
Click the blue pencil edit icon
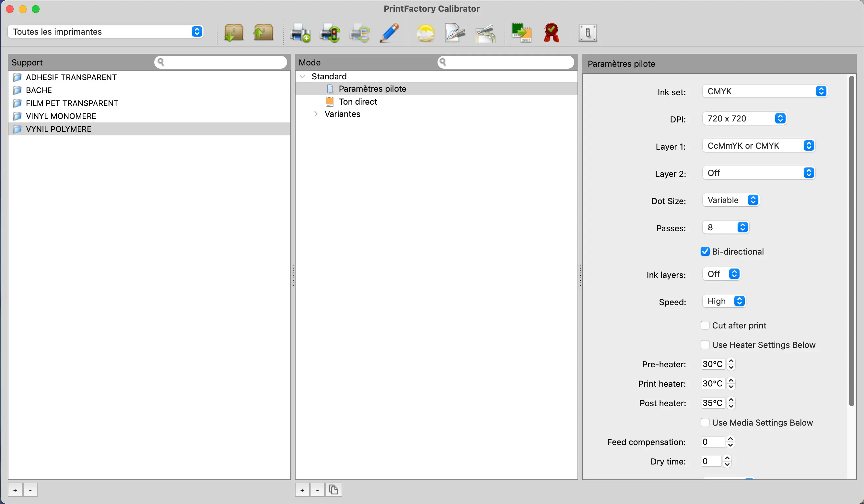coord(390,33)
